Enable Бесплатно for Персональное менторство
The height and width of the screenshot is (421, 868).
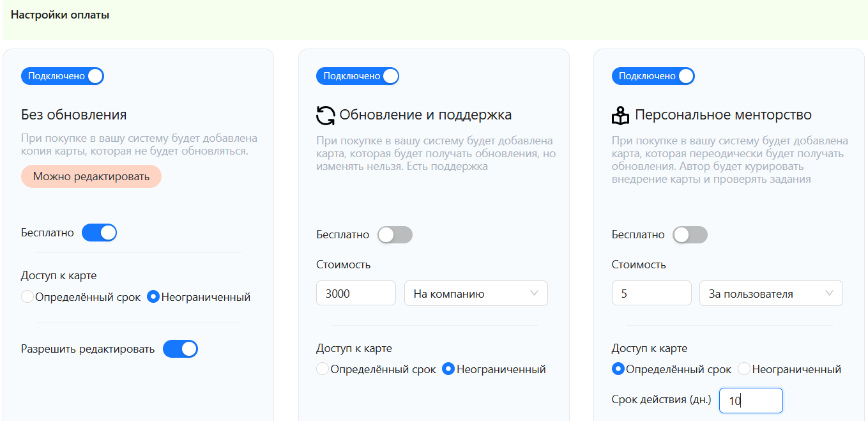[x=690, y=235]
